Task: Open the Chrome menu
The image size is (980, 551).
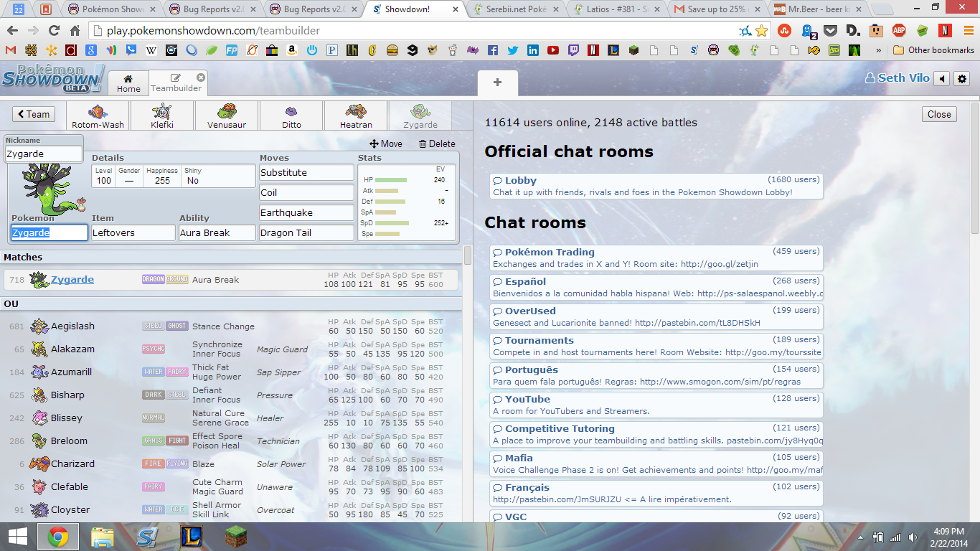Action: pyautogui.click(x=967, y=31)
